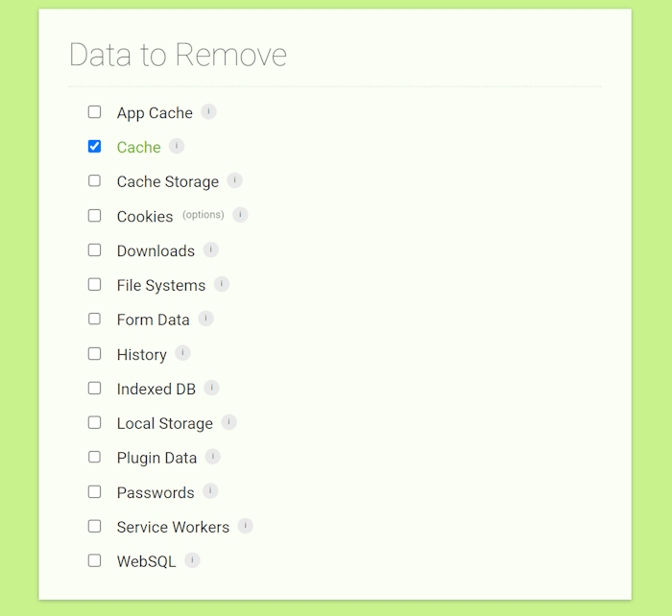Click the info icon next to History
The image size is (672, 616).
182,353
